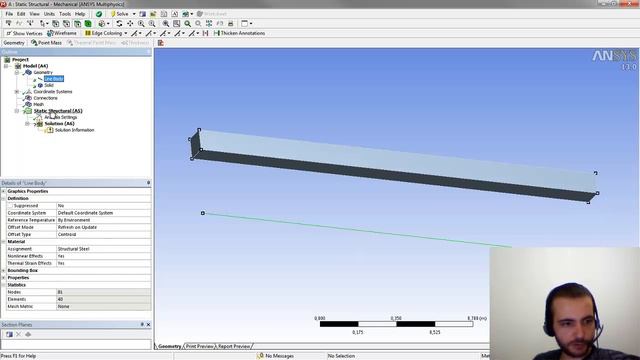
Task: Click the Point Mass button
Action: pyautogui.click(x=47, y=42)
